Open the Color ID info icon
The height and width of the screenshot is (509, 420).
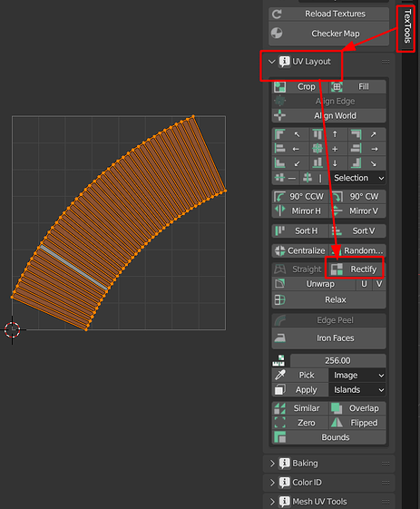pos(285,483)
